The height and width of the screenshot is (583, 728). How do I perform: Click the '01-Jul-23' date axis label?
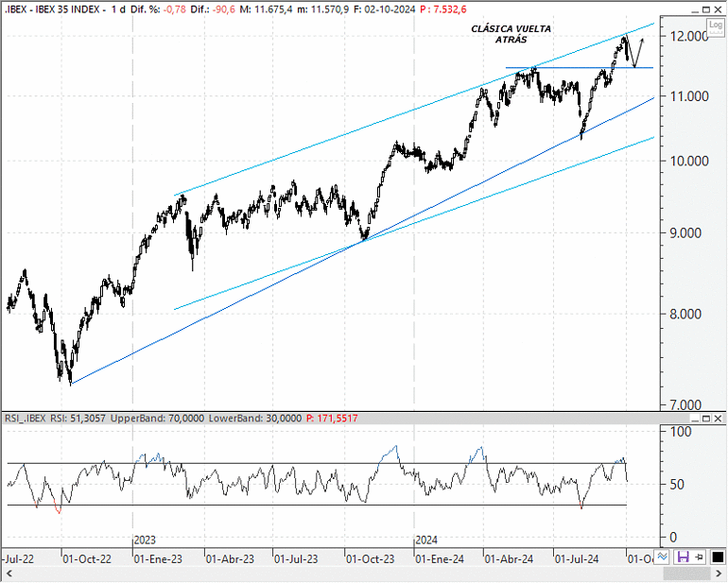pyautogui.click(x=296, y=558)
